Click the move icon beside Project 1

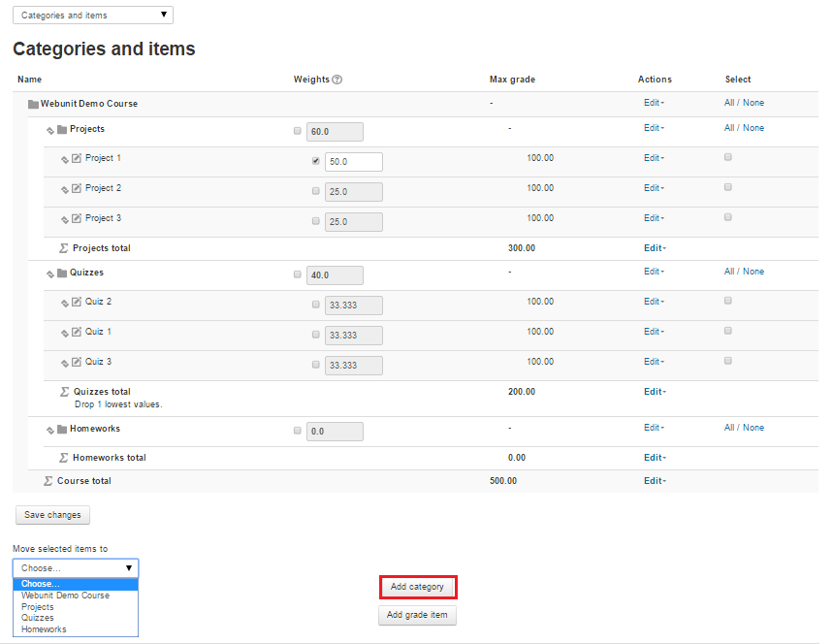click(x=65, y=159)
